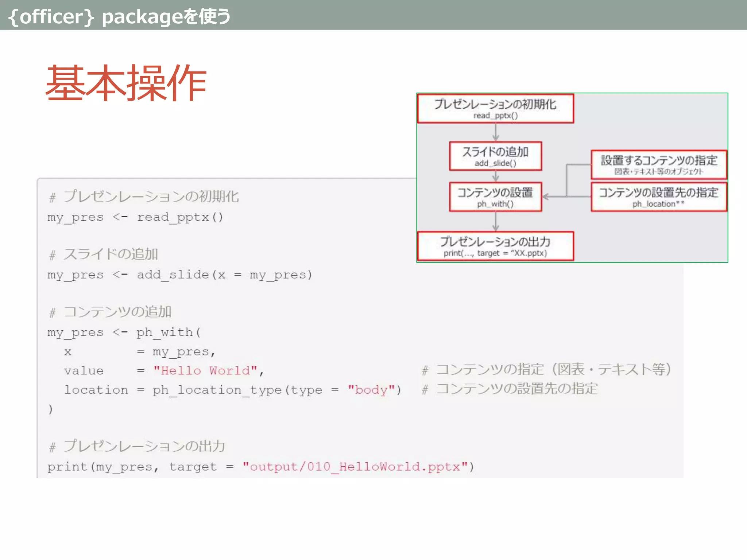Click the string "Hello World" in the code
747x560 pixels.
[205, 371]
